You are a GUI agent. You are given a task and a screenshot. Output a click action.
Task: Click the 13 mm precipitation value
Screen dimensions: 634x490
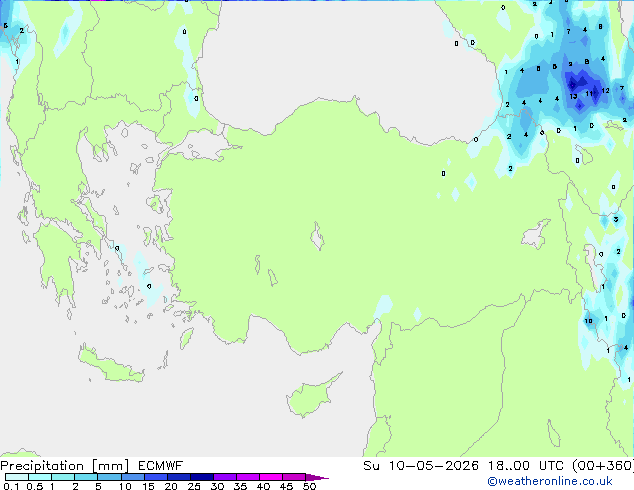pyautogui.click(x=573, y=97)
